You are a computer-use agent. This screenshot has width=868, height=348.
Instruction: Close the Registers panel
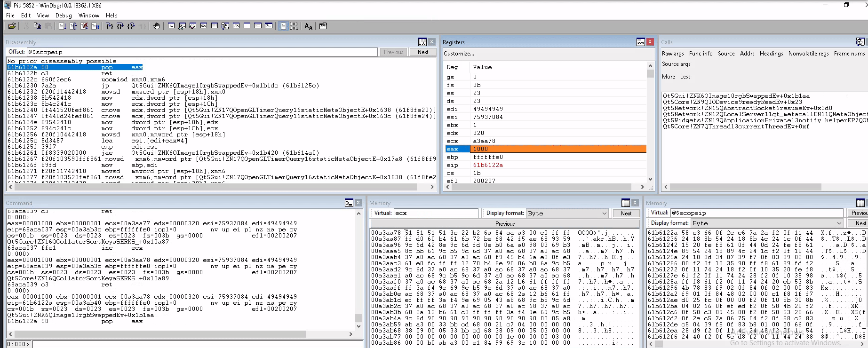pyautogui.click(x=650, y=42)
